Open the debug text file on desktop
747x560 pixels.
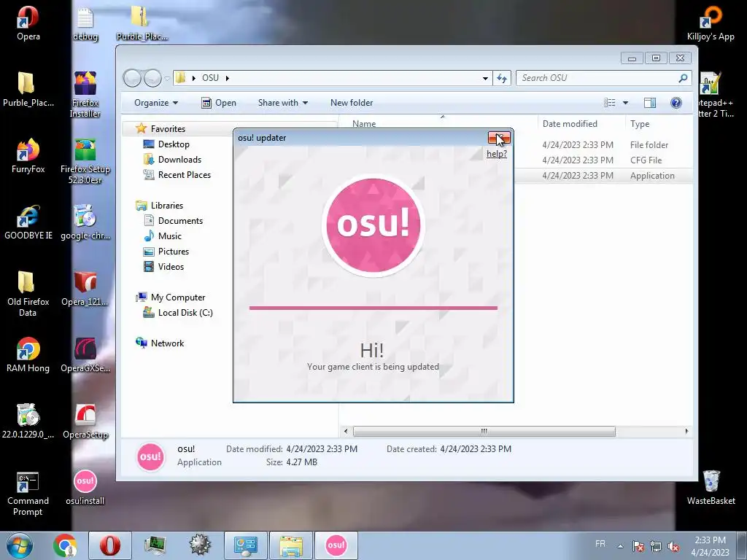point(85,23)
